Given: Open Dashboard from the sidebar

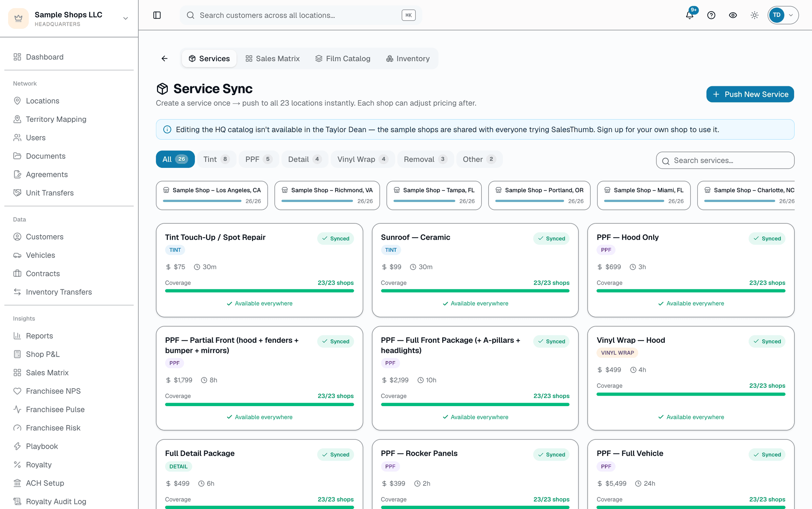Looking at the screenshot, I should point(69,57).
